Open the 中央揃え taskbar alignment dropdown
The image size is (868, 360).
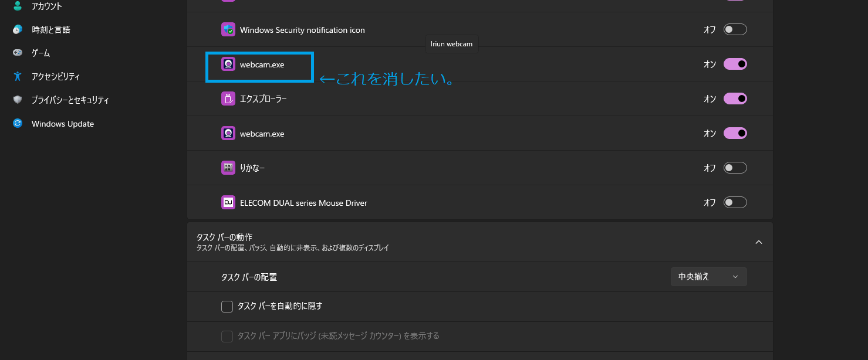[708, 277]
